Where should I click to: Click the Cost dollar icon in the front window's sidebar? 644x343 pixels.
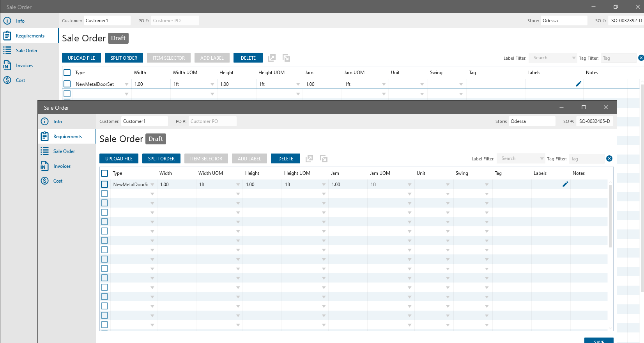(45, 181)
